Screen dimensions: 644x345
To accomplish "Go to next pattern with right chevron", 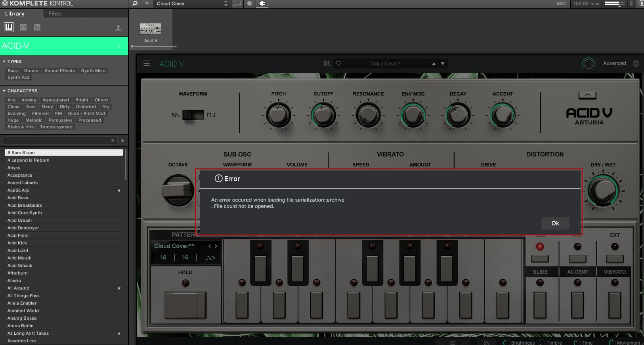I will (216, 246).
